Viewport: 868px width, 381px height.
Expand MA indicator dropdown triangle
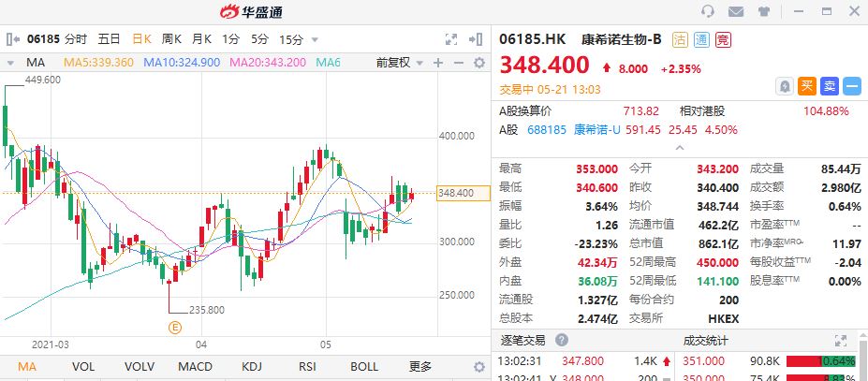10,63
